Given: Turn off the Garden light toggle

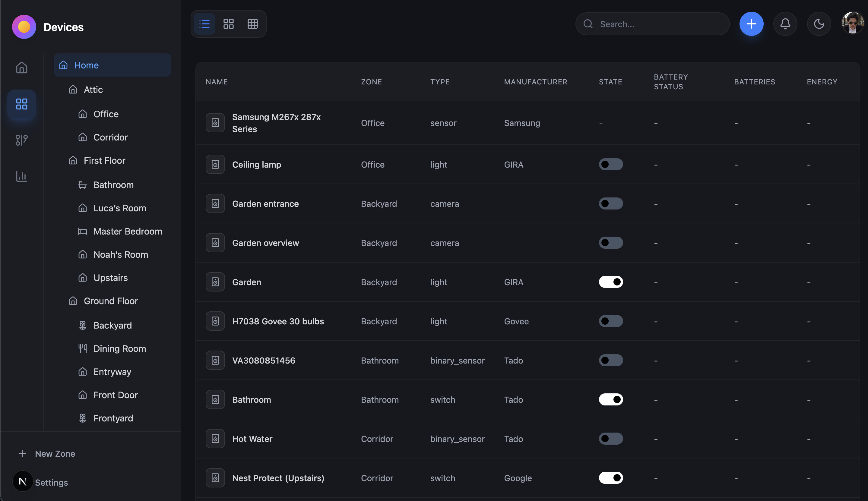Looking at the screenshot, I should [610, 282].
